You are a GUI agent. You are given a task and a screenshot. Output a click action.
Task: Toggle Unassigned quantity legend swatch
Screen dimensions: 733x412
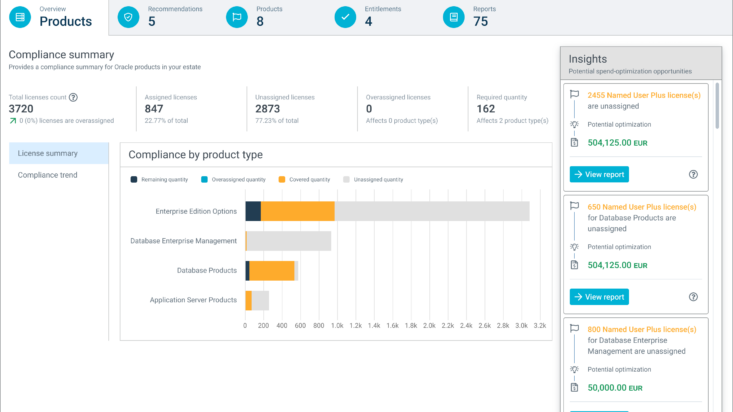click(x=347, y=179)
